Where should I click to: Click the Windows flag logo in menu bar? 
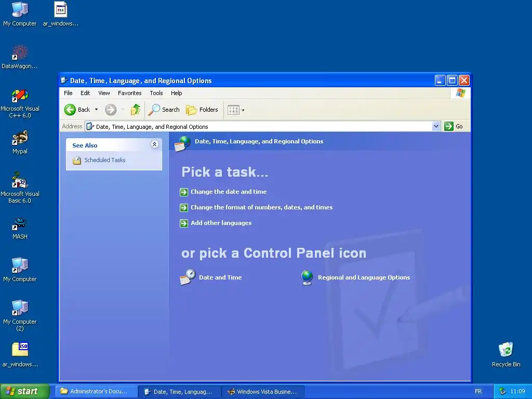pos(461,92)
